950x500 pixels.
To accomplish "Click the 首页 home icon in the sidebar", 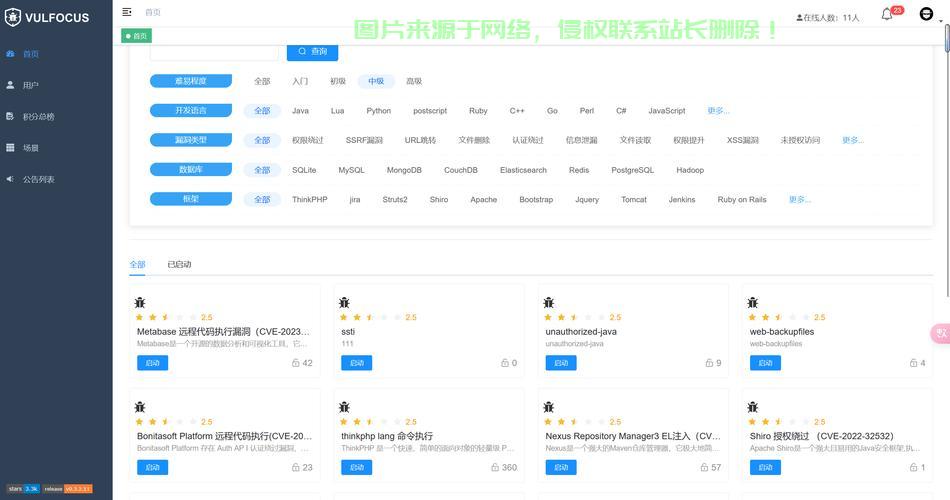I will pyautogui.click(x=10, y=54).
